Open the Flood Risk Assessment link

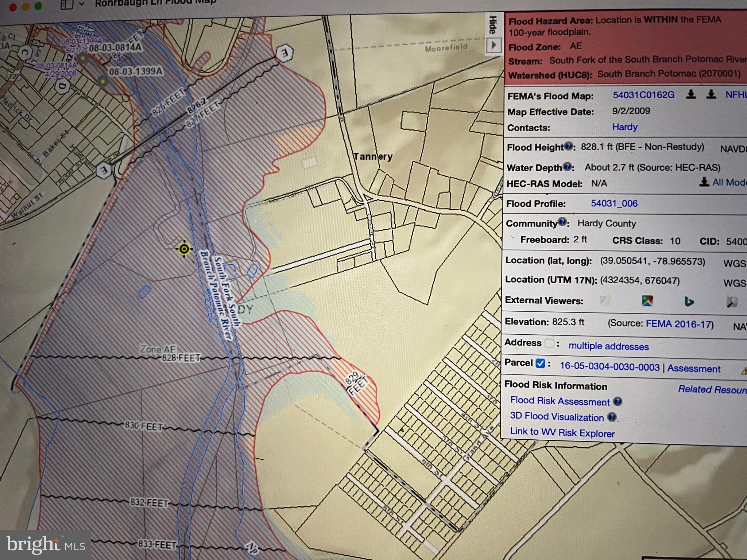click(x=560, y=401)
